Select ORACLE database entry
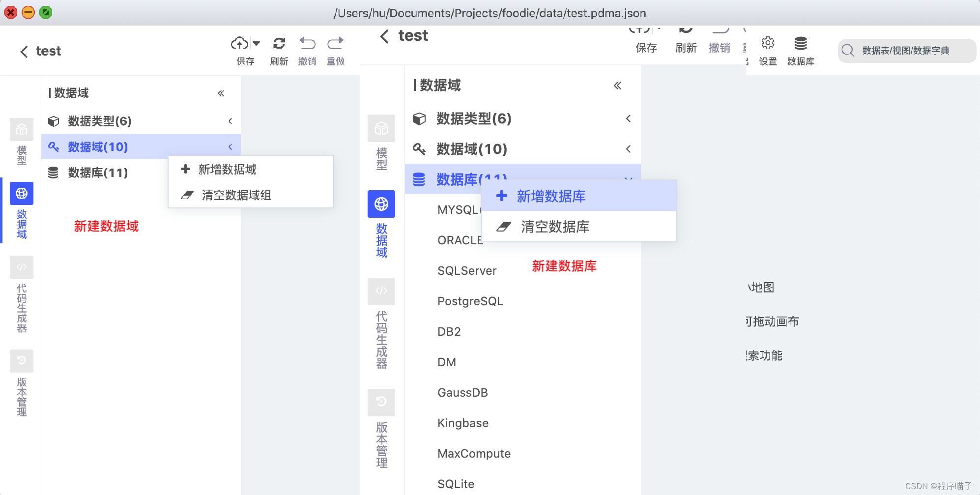The width and height of the screenshot is (980, 495). (x=460, y=240)
